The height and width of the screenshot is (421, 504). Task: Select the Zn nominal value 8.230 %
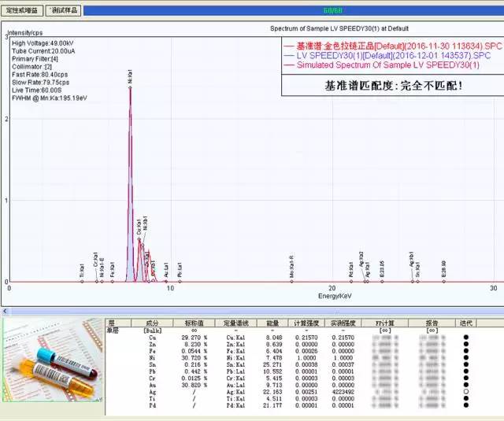196,344
